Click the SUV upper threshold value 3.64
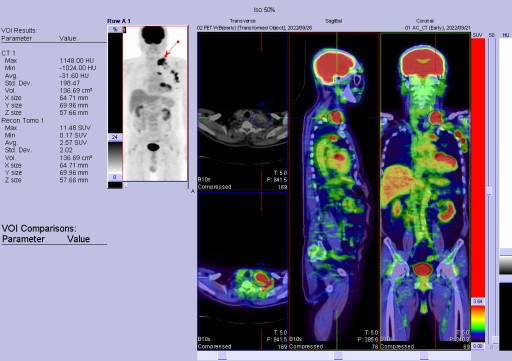This screenshot has width=512, height=361. (x=478, y=301)
